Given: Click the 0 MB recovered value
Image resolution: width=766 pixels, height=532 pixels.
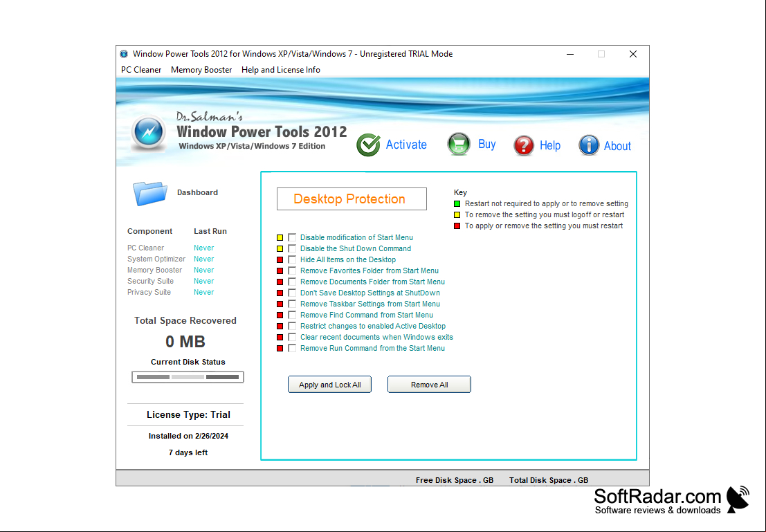Looking at the screenshot, I should tap(185, 342).
